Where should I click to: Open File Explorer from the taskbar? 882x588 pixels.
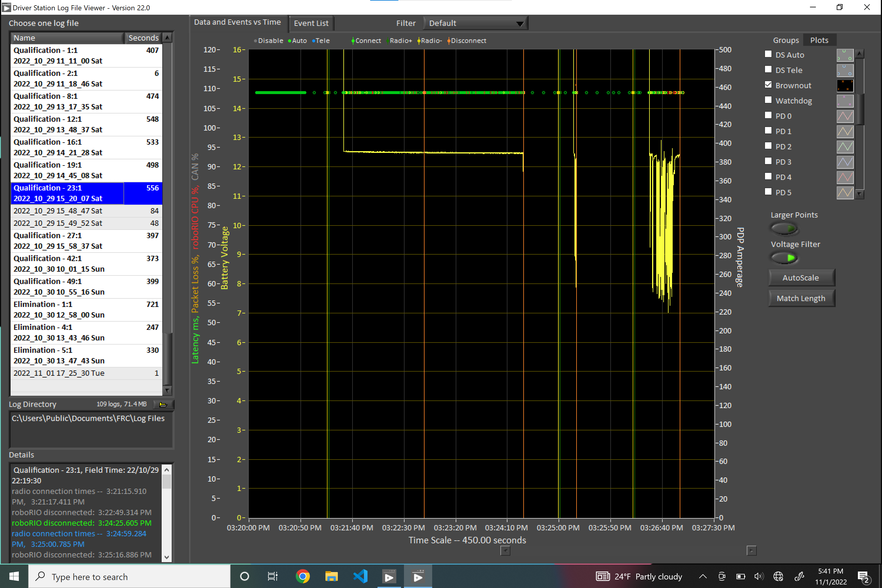331,576
